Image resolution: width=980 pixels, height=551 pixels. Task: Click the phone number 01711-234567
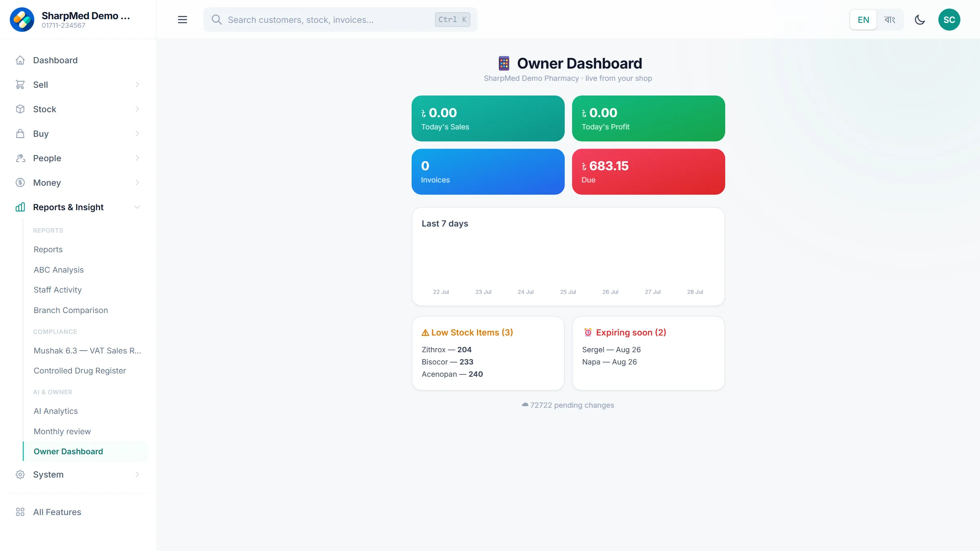click(x=64, y=25)
